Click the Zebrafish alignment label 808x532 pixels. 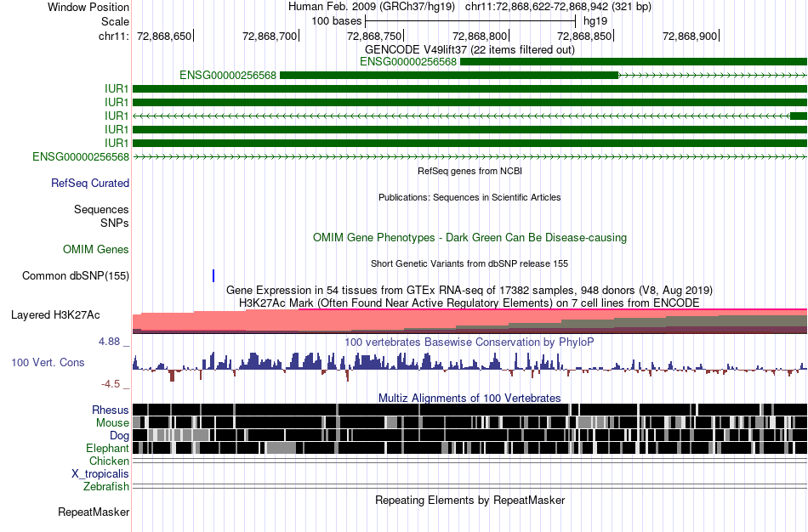tap(106, 486)
